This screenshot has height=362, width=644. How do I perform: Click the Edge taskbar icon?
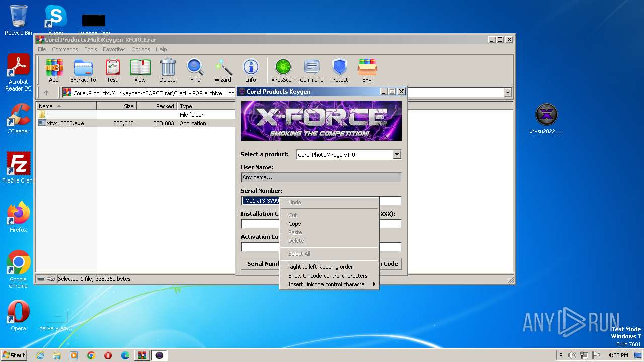(125, 355)
